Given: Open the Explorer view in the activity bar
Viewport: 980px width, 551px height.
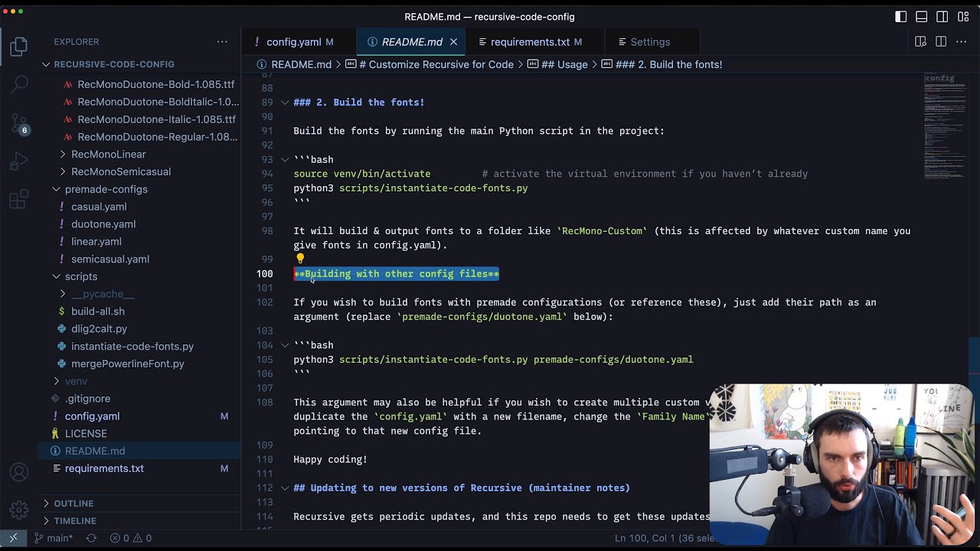Looking at the screenshot, I should coord(19,47).
